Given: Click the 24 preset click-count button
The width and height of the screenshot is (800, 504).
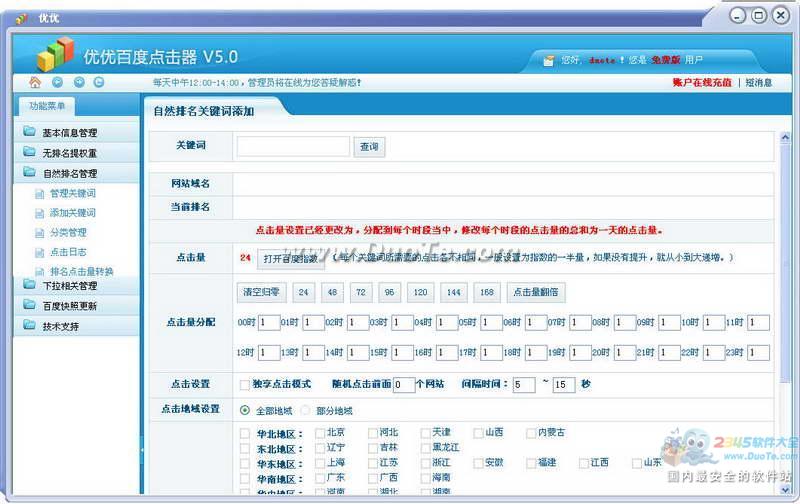Looking at the screenshot, I should [304, 292].
